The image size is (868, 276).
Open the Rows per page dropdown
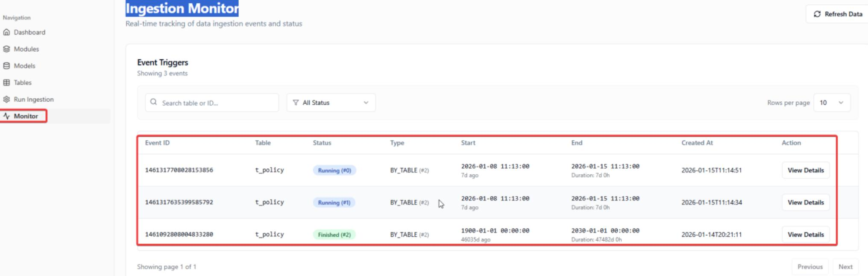pyautogui.click(x=832, y=103)
